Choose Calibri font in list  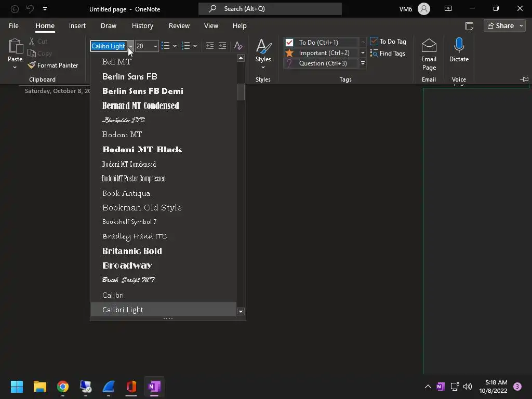[163, 295]
